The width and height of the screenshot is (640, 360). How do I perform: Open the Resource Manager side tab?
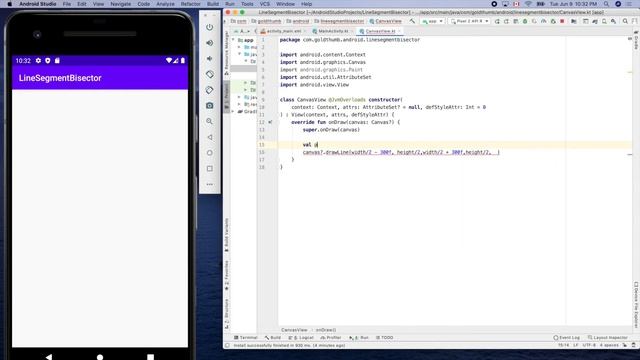[x=227, y=52]
